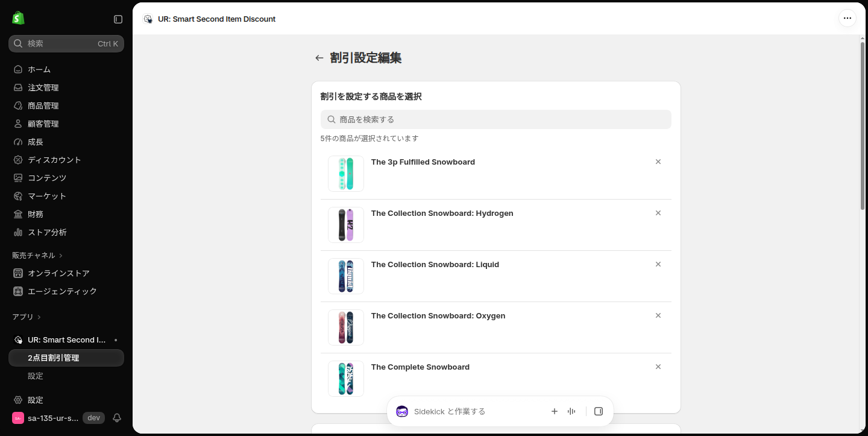The width and height of the screenshot is (868, 436).
Task: Click the ディスカウント badge icon
Action: (x=18, y=160)
